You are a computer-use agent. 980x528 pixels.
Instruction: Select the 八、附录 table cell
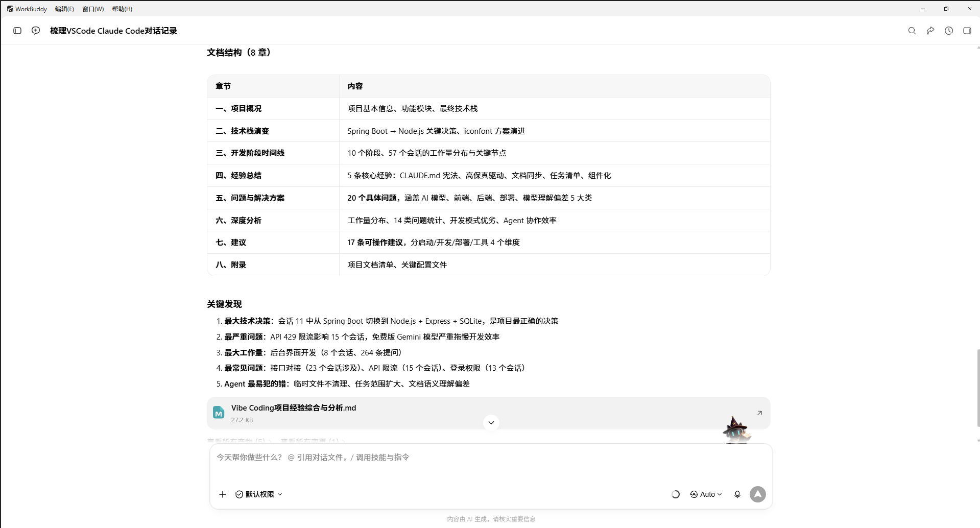point(273,265)
